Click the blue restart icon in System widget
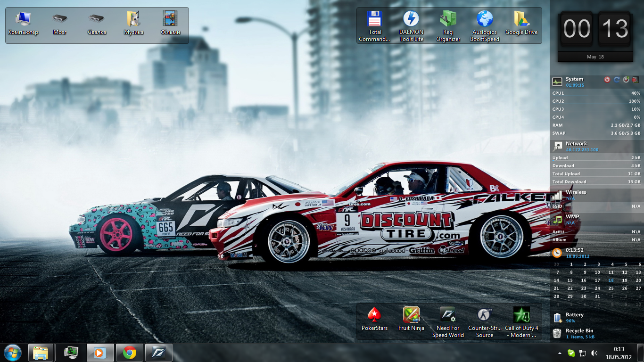 pyautogui.click(x=617, y=80)
